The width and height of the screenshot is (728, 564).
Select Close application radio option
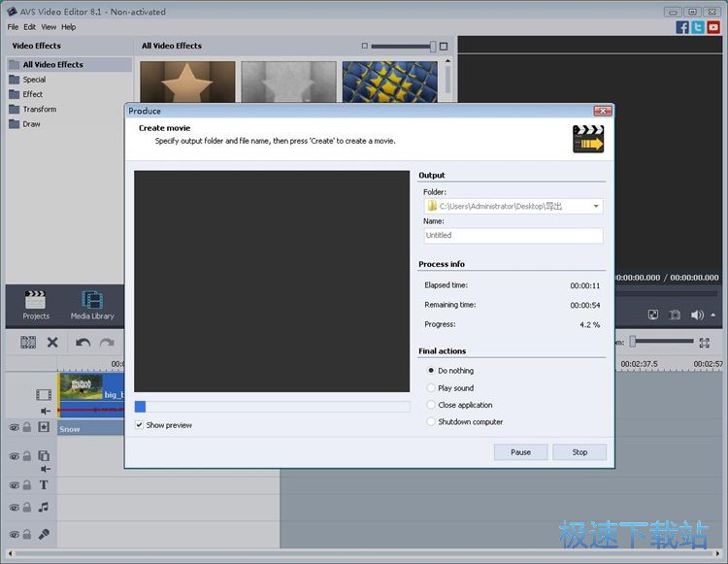tap(431, 405)
